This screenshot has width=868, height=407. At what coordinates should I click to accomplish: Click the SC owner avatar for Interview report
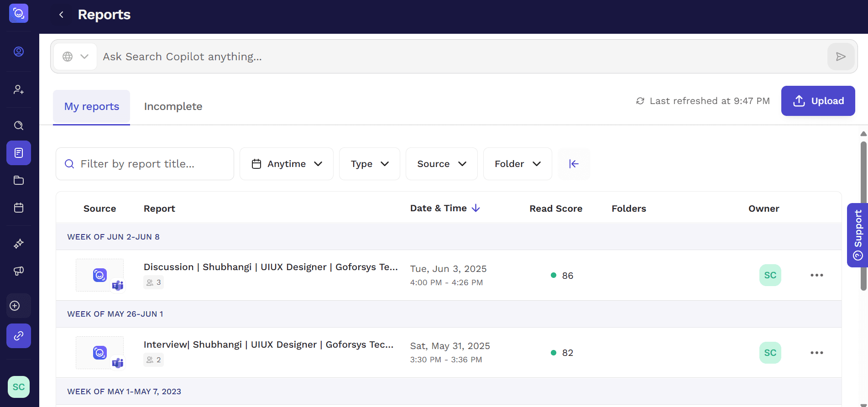point(770,353)
